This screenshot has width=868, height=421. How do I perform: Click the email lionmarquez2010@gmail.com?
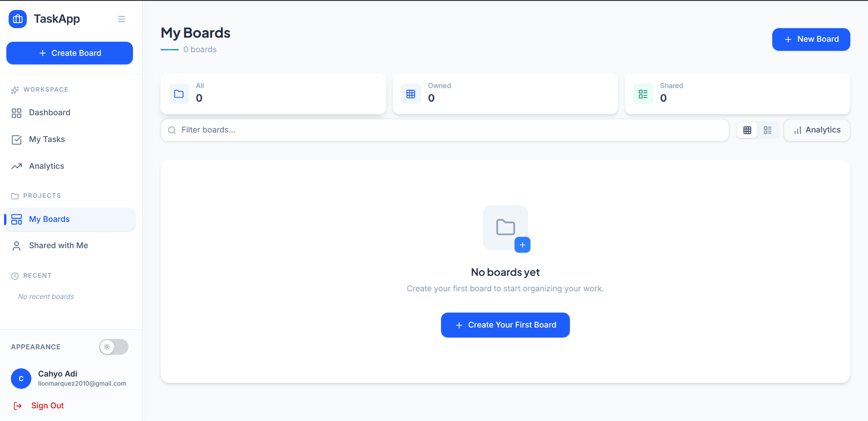click(82, 384)
